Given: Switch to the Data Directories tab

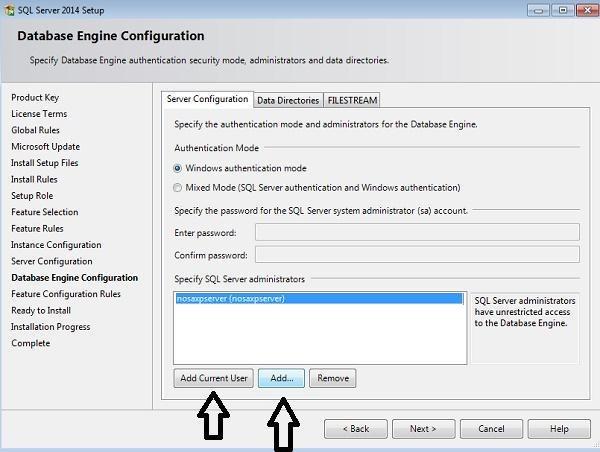Looking at the screenshot, I should (x=287, y=100).
